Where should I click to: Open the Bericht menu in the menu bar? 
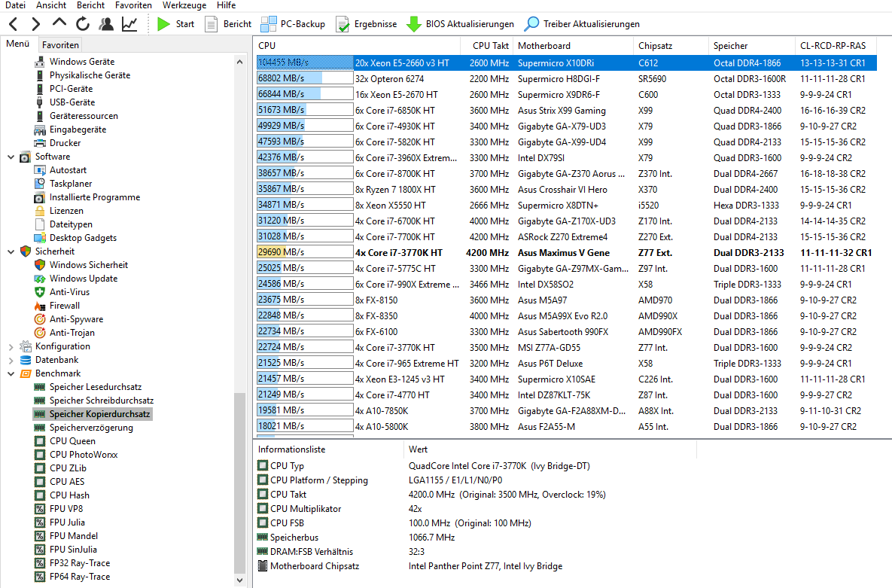[90, 5]
